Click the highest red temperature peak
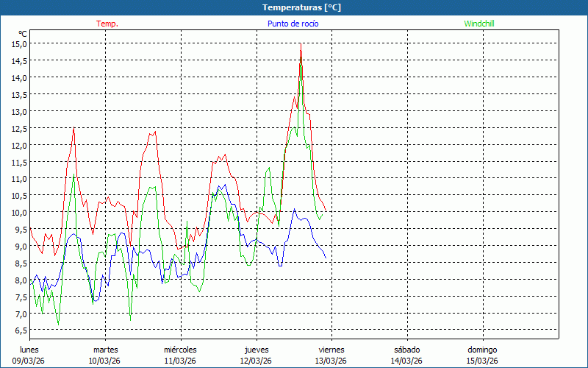This screenshot has height=368, width=588. click(x=301, y=46)
